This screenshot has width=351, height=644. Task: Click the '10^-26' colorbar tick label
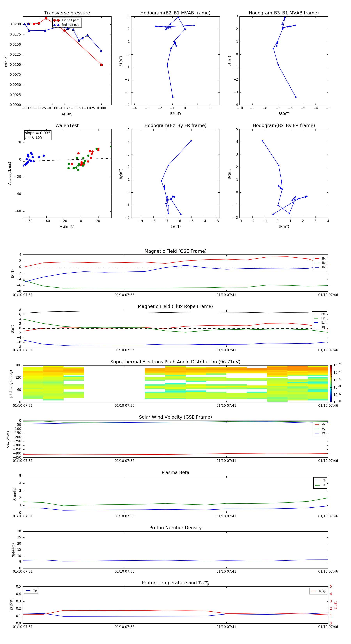click(x=337, y=365)
